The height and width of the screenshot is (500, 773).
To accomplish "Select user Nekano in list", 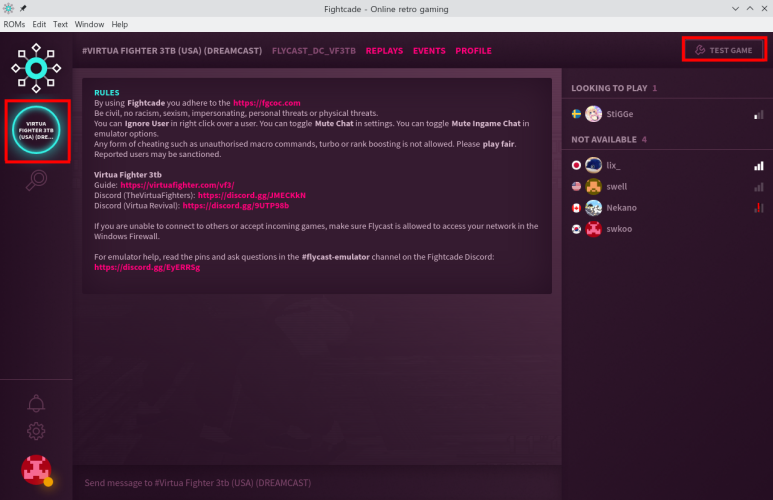I will (668, 208).
